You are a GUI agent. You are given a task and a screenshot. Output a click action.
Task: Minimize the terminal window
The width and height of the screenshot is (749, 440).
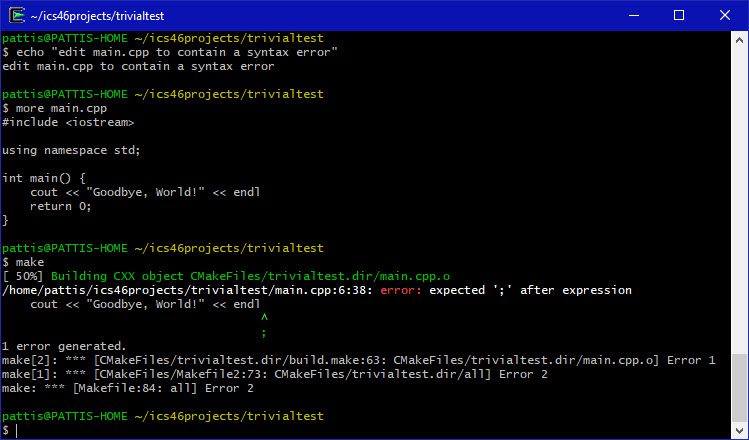634,15
